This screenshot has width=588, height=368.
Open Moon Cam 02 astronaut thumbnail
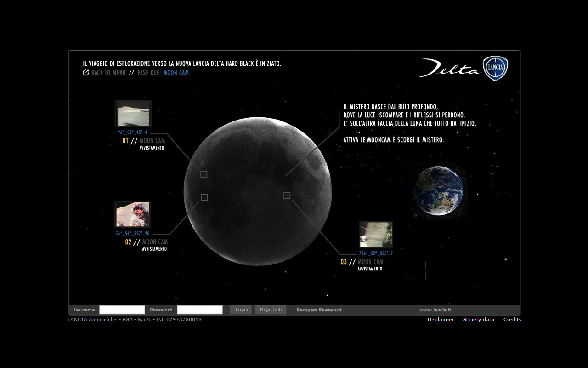pyautogui.click(x=132, y=214)
